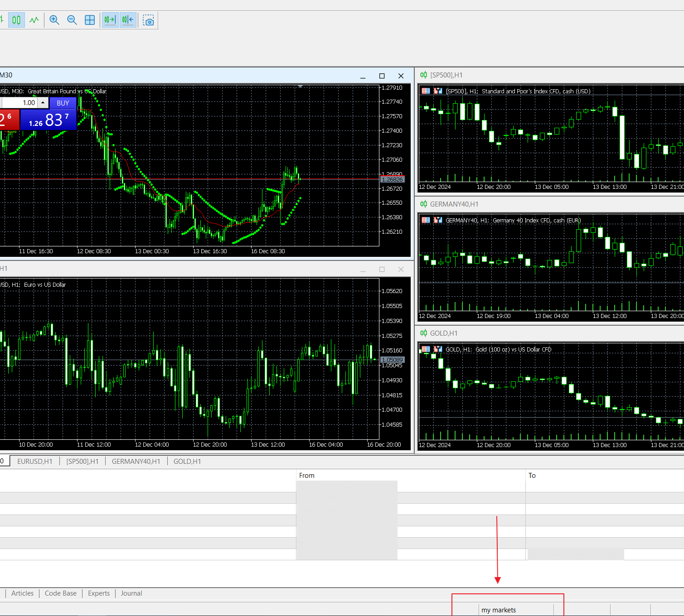Take a chart screenshot with camera icon
This screenshot has height=616, width=684.
149,20
